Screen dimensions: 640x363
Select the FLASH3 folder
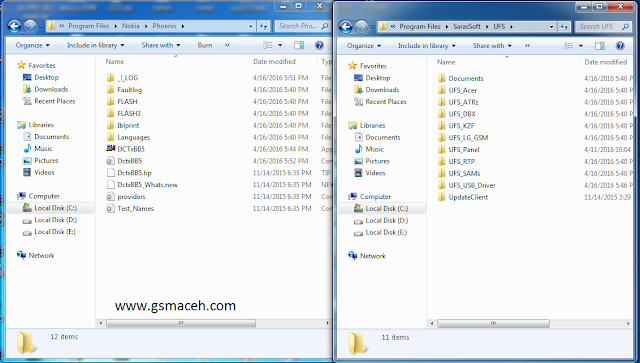(129, 113)
